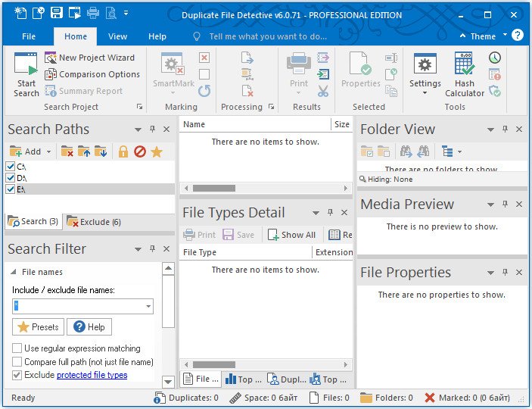Open Search Filter panel menu arrow
The image size is (532, 409).
[x=138, y=249]
